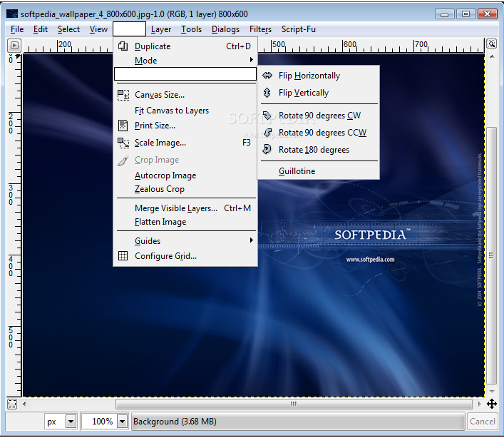Screen dimensions: 504x438
Task: Select Flatten Image
Action: [185, 222]
